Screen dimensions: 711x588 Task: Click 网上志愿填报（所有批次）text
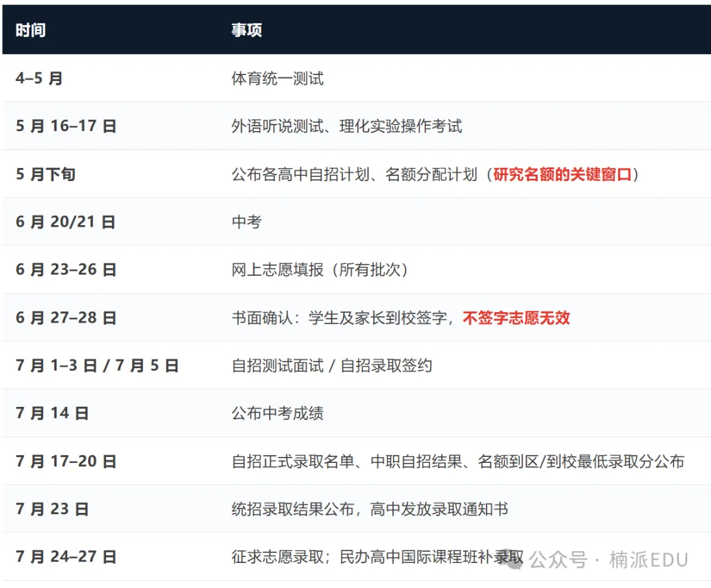pyautogui.click(x=321, y=270)
